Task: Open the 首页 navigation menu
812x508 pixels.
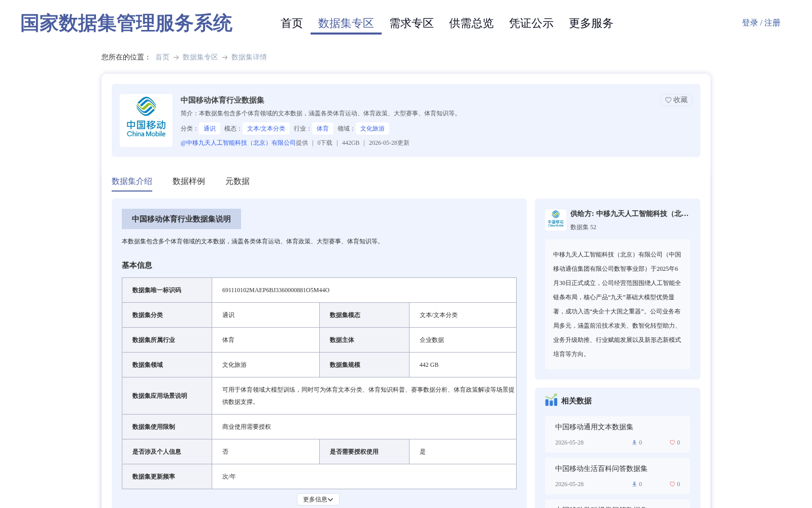Action: [x=291, y=23]
